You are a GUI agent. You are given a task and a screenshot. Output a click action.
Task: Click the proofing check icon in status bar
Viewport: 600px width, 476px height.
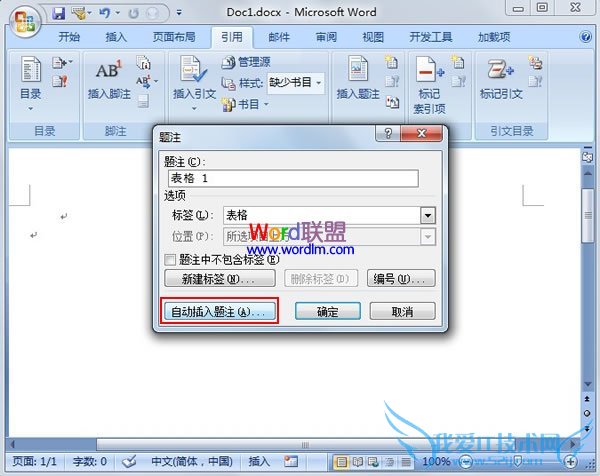129,461
